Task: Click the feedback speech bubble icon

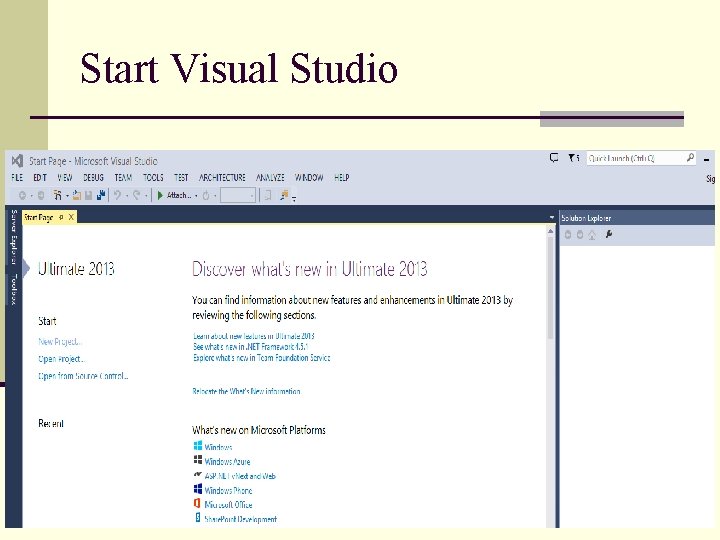Action: click(x=554, y=158)
